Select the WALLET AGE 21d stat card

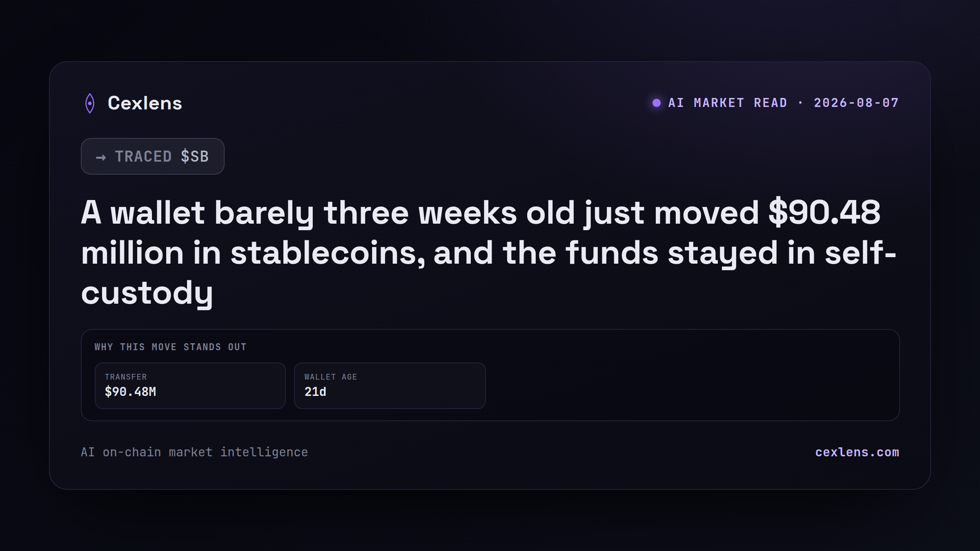(x=390, y=386)
